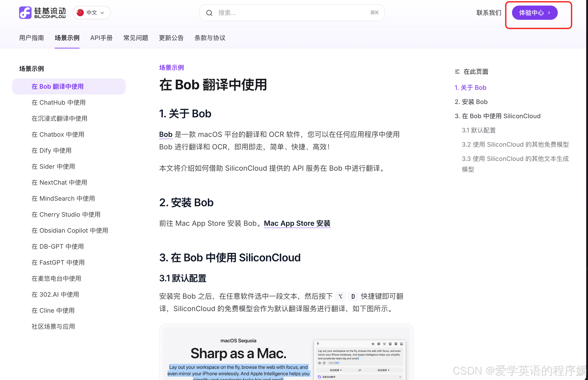
Task: Click the search magnifier icon
Action: point(209,13)
